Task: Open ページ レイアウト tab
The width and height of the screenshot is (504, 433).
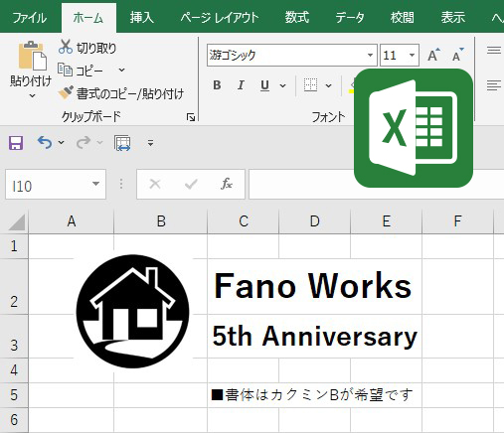Action: pyautogui.click(x=220, y=18)
